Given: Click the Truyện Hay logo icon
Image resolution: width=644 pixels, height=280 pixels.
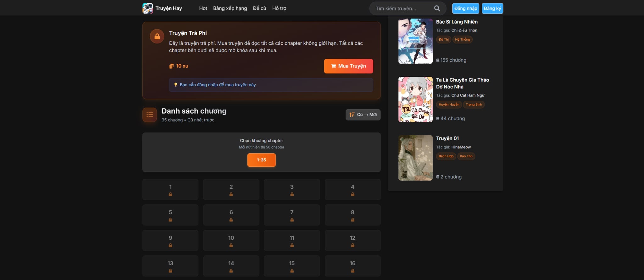Looking at the screenshot, I should 147,8.
